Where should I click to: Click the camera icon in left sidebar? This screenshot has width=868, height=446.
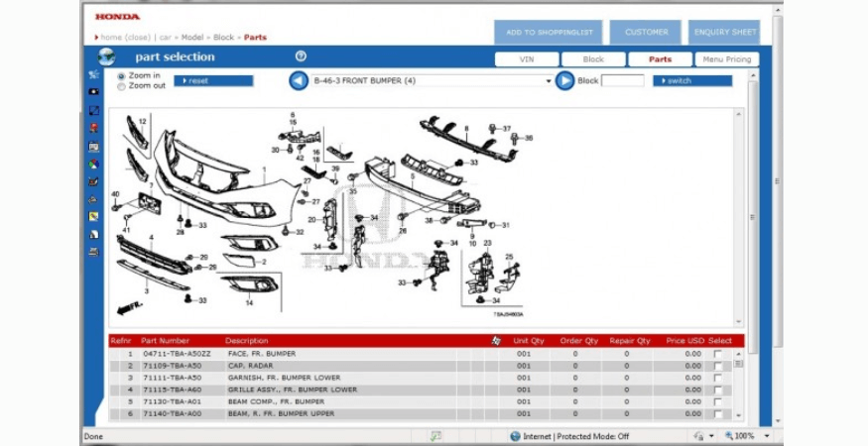[x=93, y=91]
